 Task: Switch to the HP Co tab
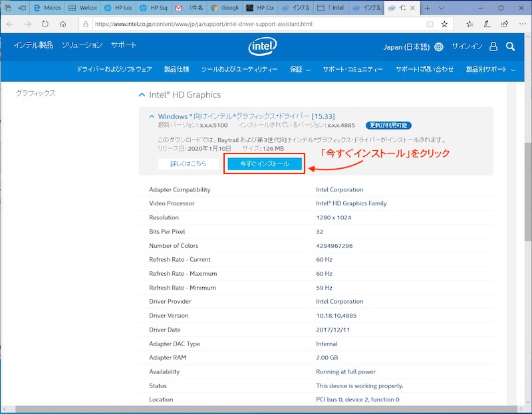point(259,8)
